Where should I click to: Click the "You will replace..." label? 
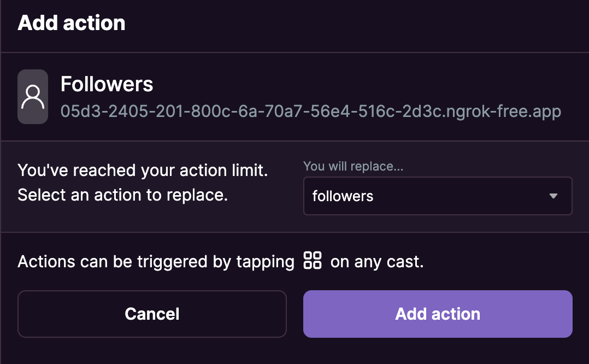coord(353,166)
